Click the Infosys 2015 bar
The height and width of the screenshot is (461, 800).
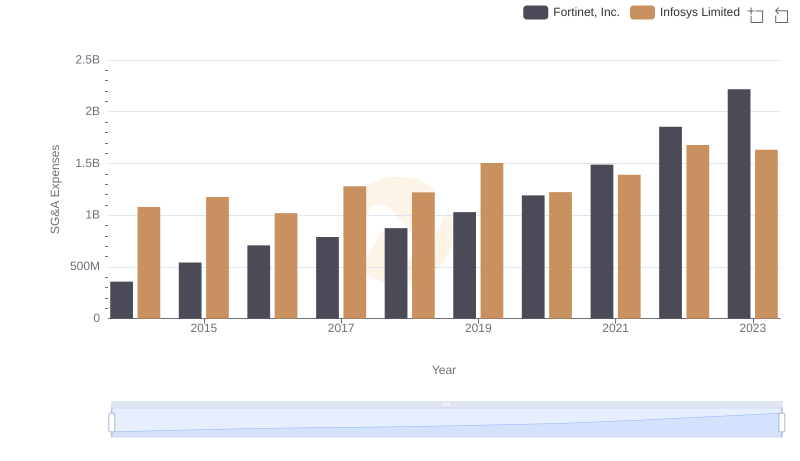(217, 258)
